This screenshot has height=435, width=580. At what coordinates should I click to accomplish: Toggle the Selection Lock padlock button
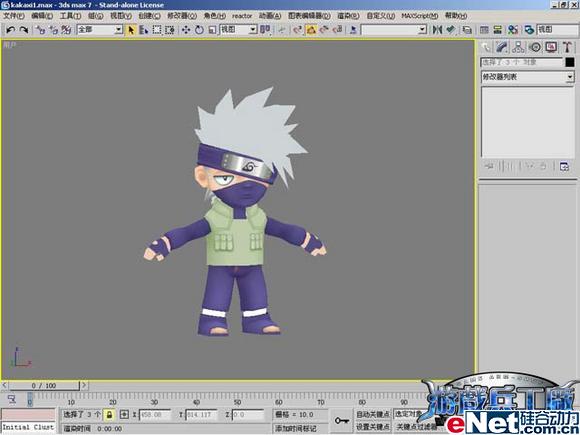tap(109, 415)
